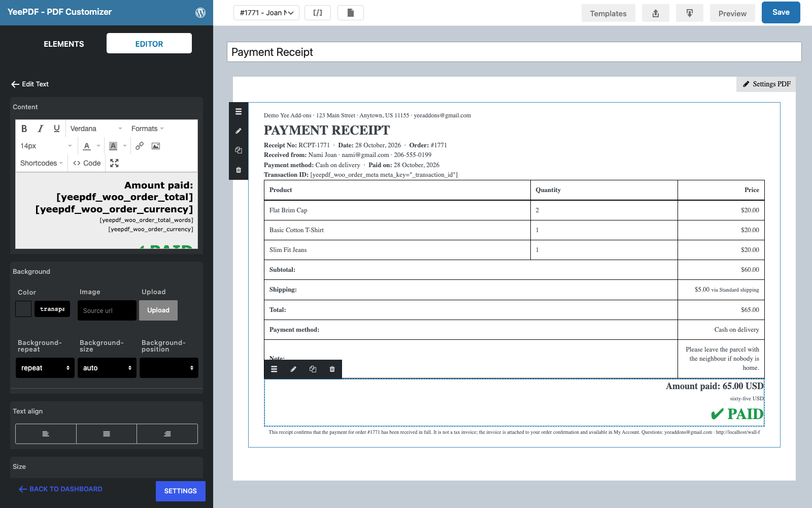Switch to the EDITOR tab
Screen dimensions: 812x508
click(149, 44)
